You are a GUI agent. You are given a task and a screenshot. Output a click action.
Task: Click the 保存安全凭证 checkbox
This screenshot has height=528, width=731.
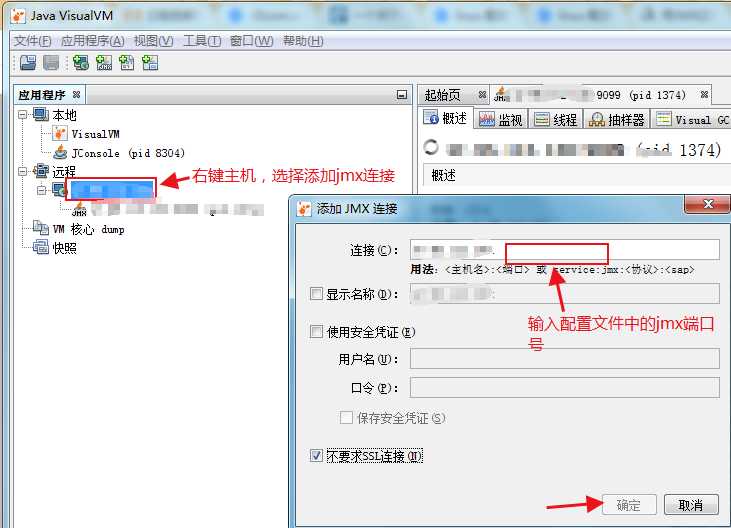point(346,417)
